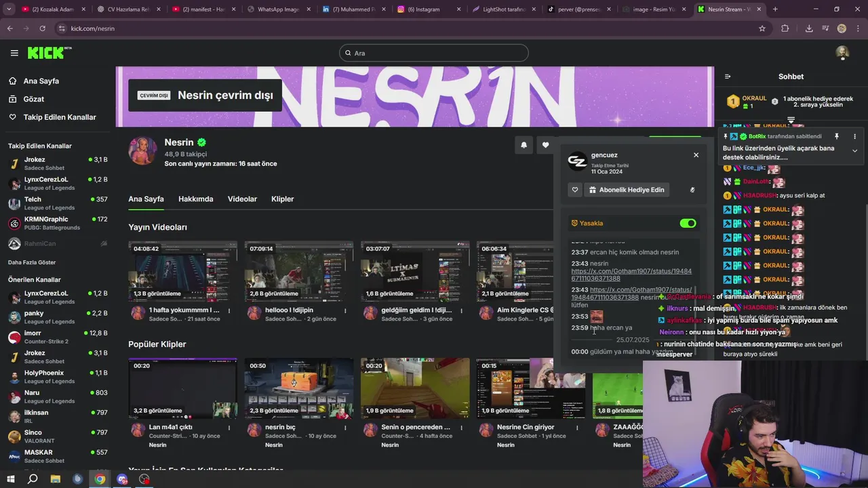Bookmark this page with star icon
Image resolution: width=868 pixels, height=488 pixels.
762,28
